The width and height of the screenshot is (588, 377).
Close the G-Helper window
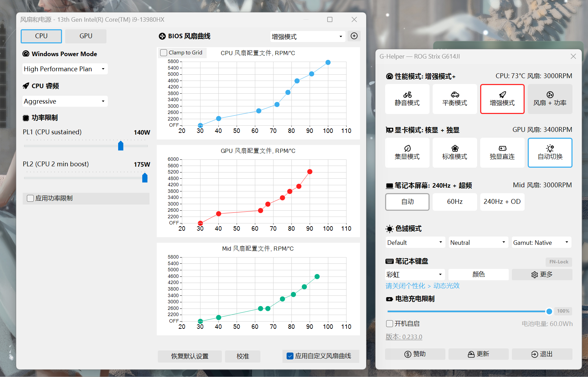coord(573,56)
